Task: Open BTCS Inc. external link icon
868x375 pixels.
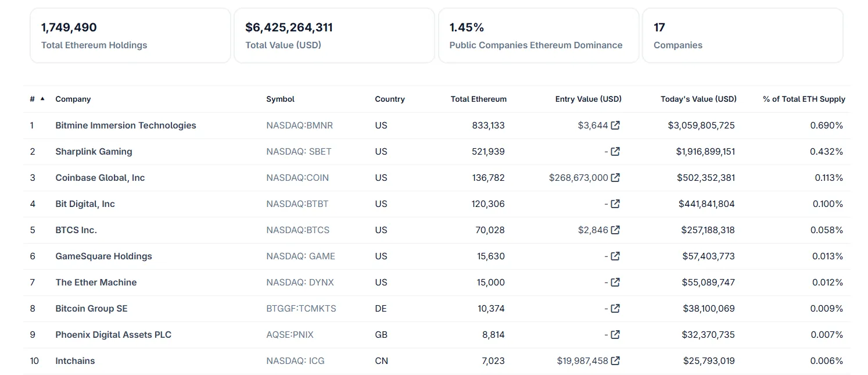Action: click(x=615, y=230)
